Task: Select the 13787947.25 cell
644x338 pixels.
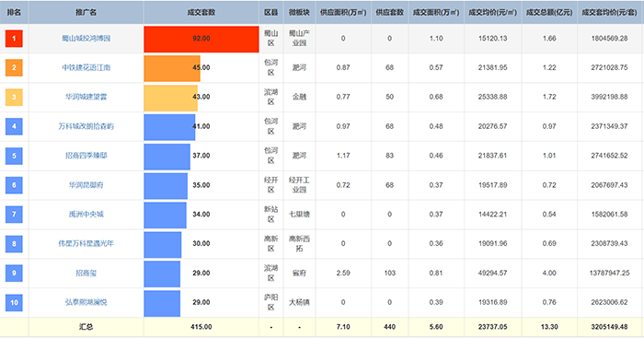Action: pos(609,273)
